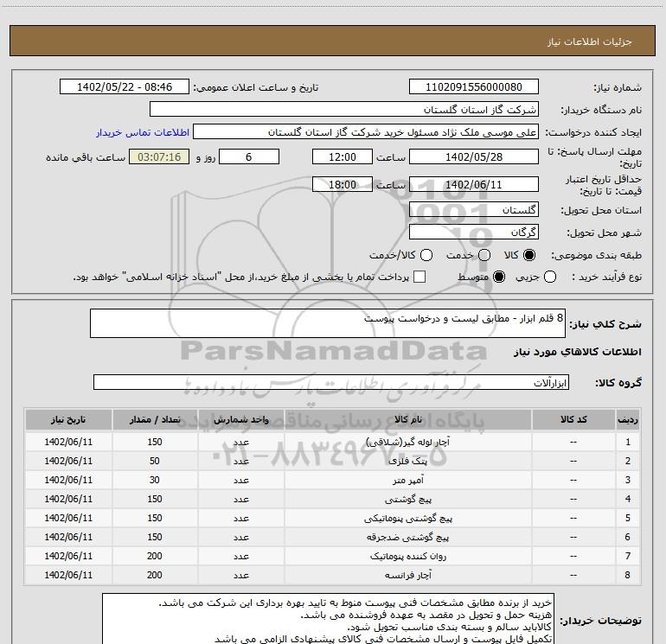Screen dimensions: 666x644
Task: Select the خدمت radio button
Action: (x=484, y=255)
